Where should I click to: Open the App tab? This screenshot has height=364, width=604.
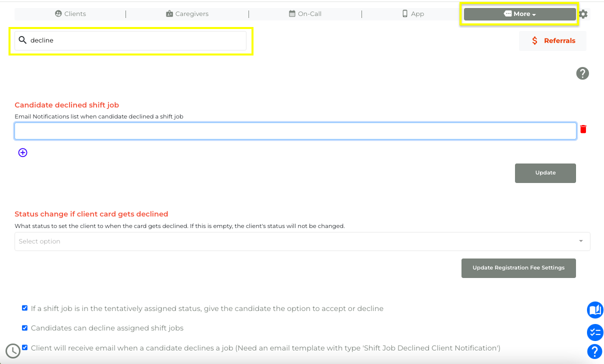[x=413, y=14]
